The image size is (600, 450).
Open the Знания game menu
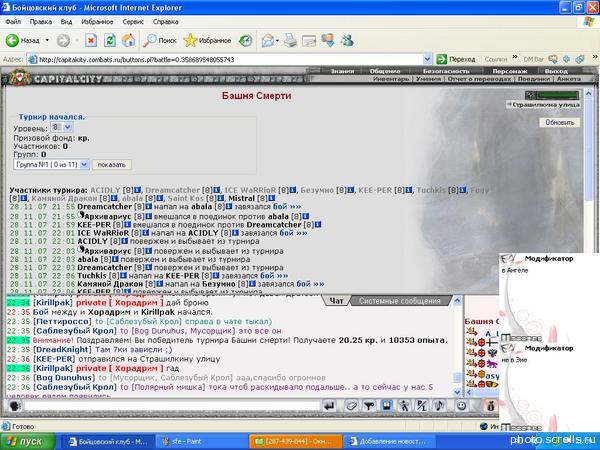342,71
